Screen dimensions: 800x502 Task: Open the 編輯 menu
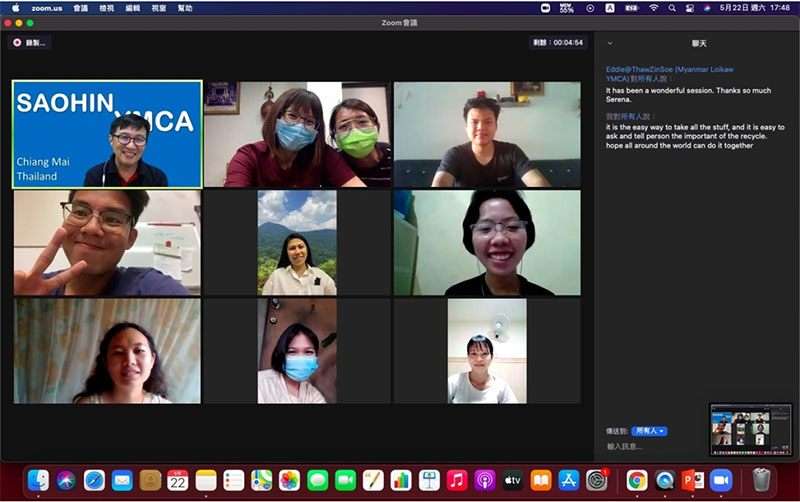point(133,8)
